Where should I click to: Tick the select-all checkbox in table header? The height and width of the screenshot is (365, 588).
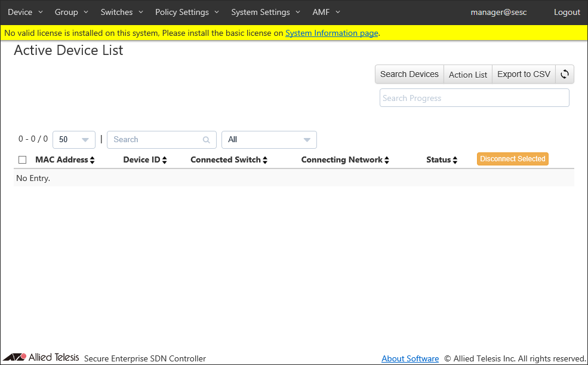point(23,160)
